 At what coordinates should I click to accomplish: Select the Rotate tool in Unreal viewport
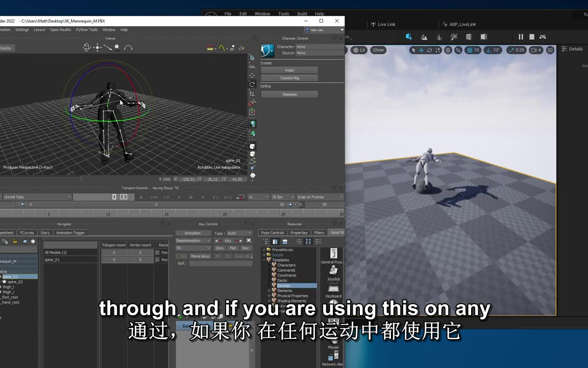(x=429, y=50)
